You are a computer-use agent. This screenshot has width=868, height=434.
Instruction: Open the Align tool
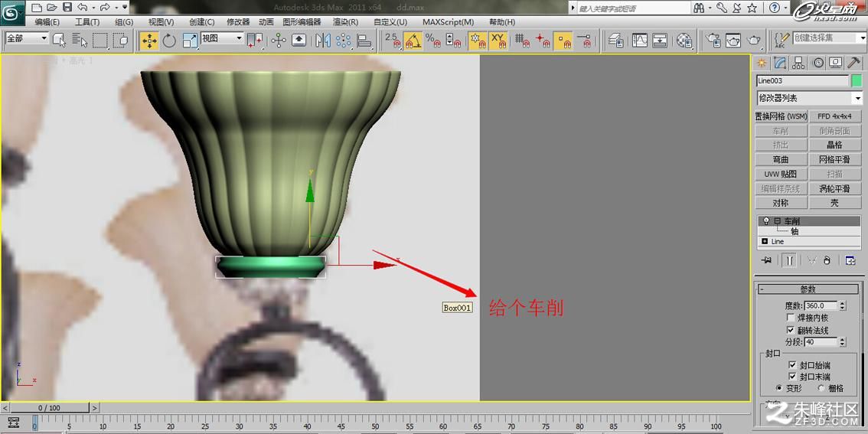coord(364,40)
